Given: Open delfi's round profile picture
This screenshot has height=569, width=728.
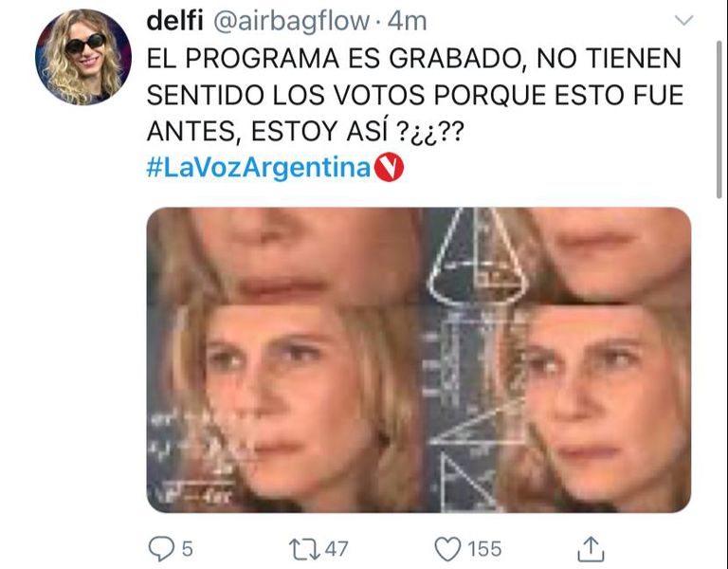Looking at the screenshot, I should click(83, 57).
